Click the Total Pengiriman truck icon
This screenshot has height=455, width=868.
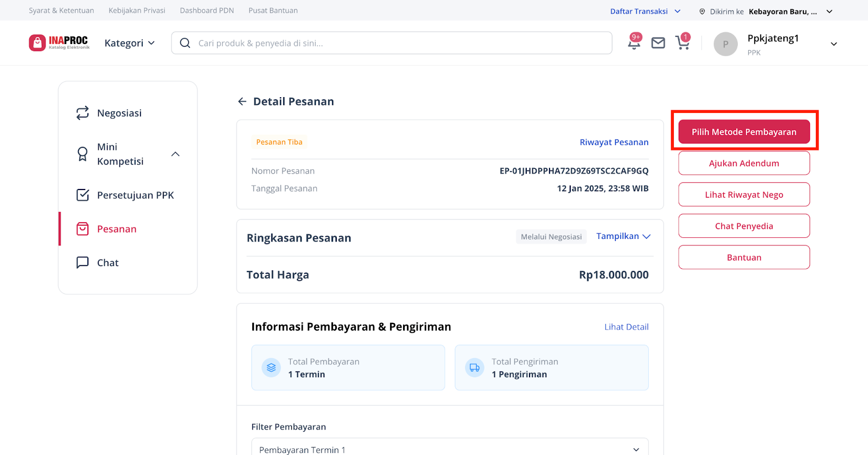point(475,368)
